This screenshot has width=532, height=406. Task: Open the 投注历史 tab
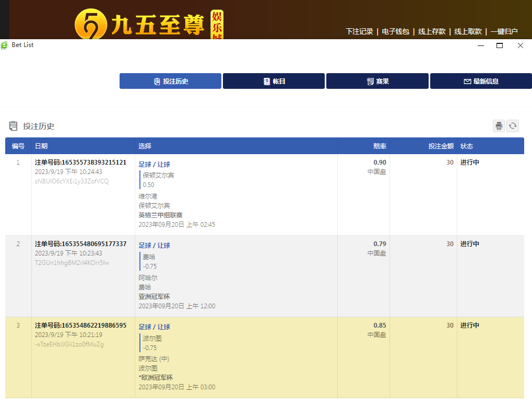pos(170,82)
